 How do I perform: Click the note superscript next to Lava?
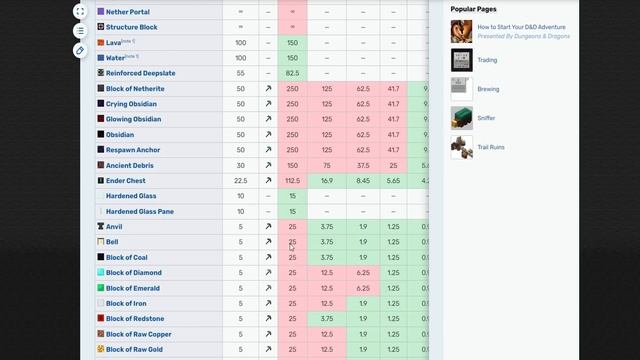click(x=128, y=41)
